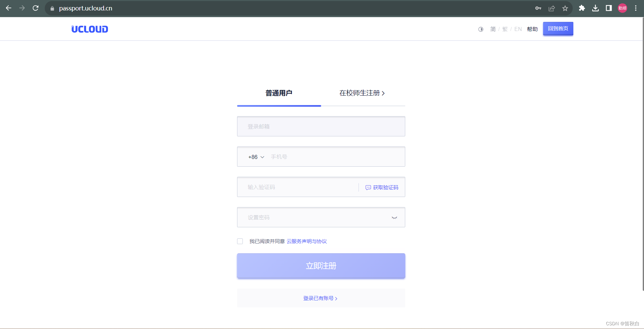The image size is (644, 329).
Task: Open the browser downloads icon
Action: pos(595,8)
